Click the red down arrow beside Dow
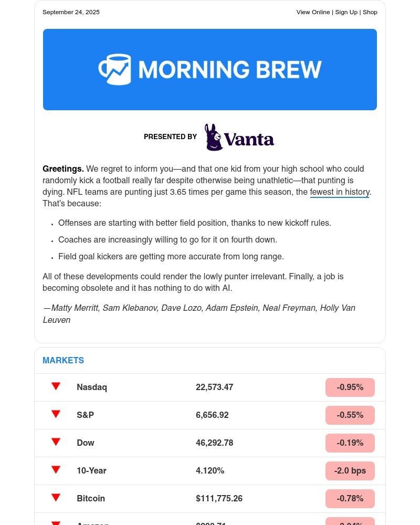 click(56, 442)
